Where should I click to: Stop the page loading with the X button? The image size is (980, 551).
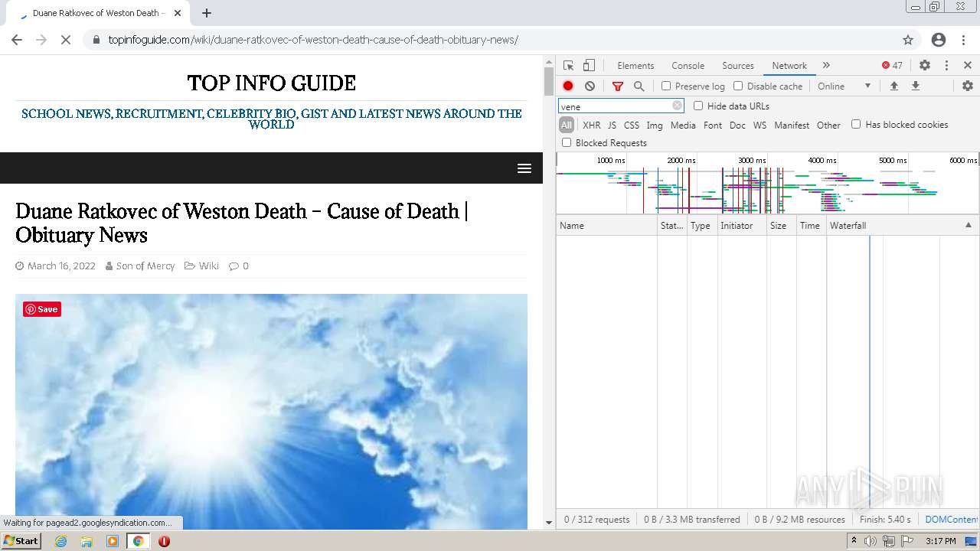tap(66, 40)
